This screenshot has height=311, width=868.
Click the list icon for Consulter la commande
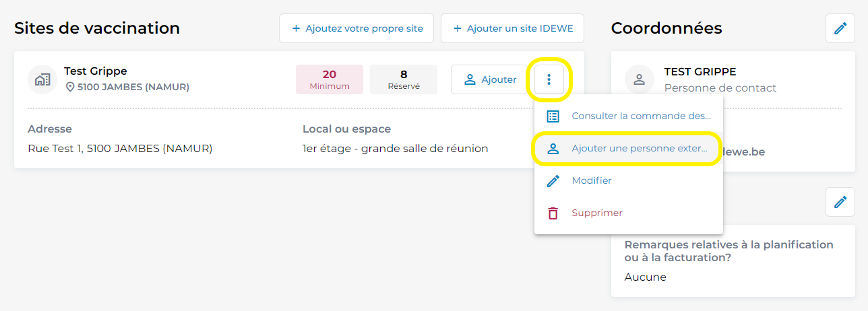(553, 116)
